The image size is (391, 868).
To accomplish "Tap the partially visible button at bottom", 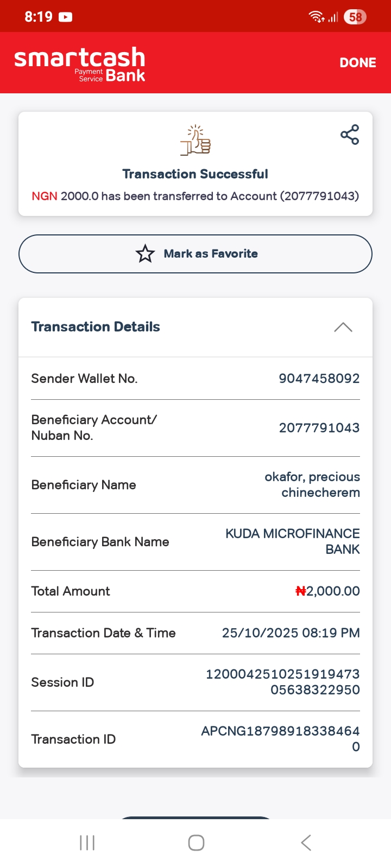I will click(195, 818).
